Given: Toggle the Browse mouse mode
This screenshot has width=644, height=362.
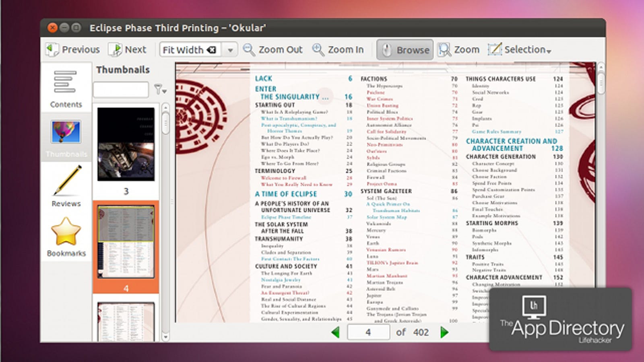Looking at the screenshot, I should pyautogui.click(x=405, y=50).
